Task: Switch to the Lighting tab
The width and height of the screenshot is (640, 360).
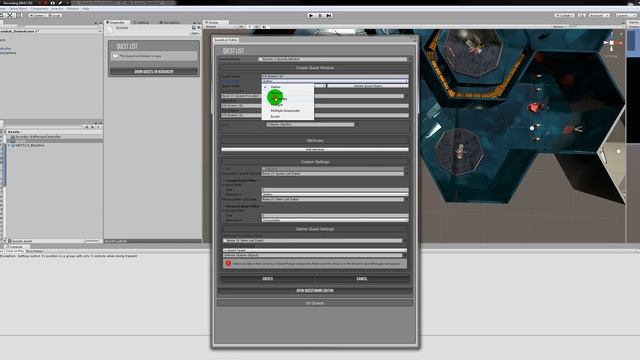Action: (x=141, y=22)
